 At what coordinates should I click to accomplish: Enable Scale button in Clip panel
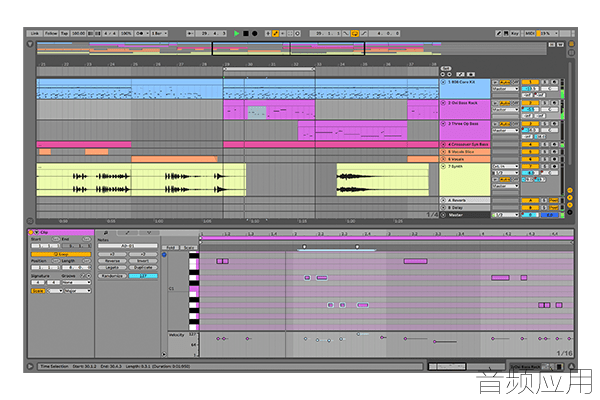[38, 291]
